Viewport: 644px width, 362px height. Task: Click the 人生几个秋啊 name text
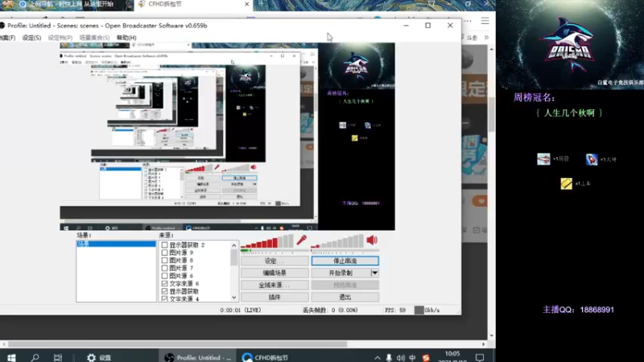[569, 113]
